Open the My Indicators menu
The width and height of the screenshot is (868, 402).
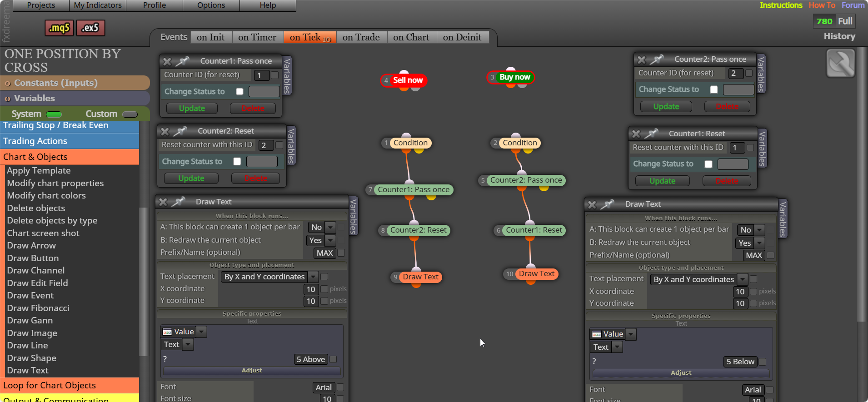pos(98,5)
